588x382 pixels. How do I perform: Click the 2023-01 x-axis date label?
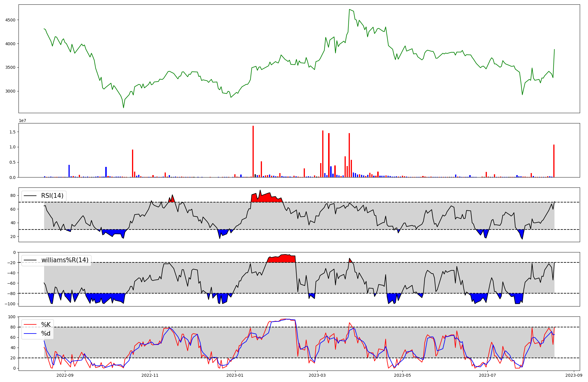235,375
